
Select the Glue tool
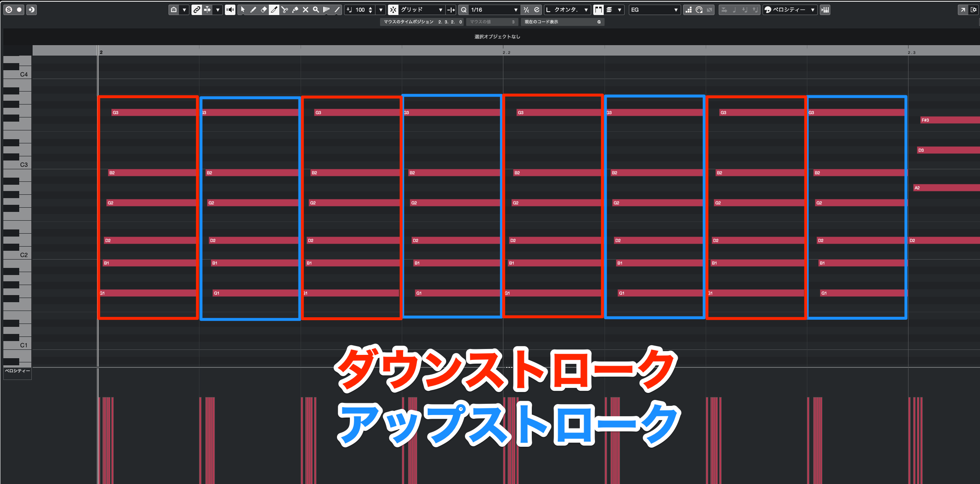tap(295, 10)
